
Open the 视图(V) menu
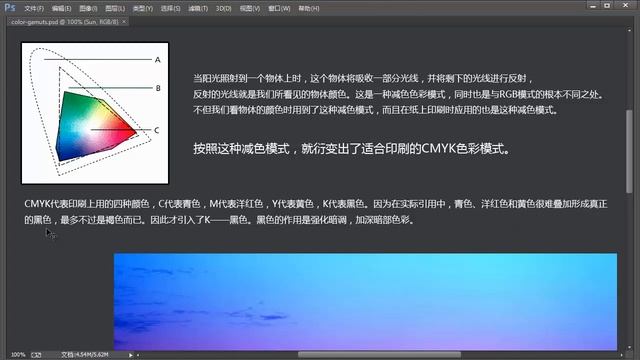[249, 8]
